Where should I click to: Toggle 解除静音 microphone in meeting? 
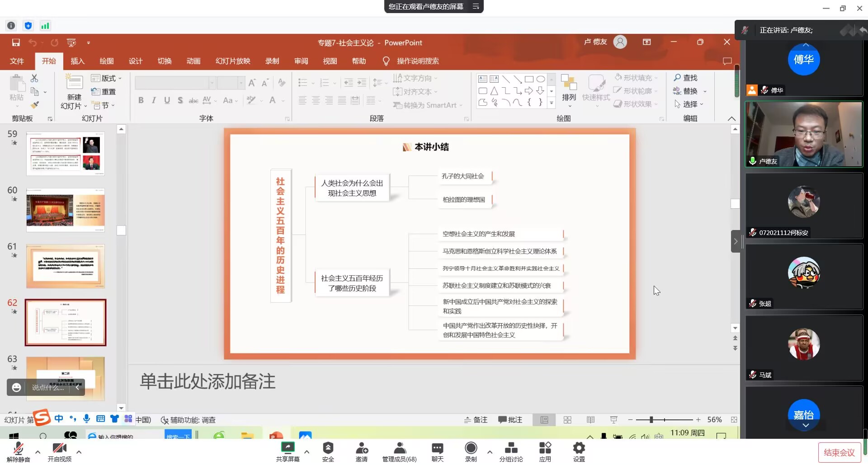click(x=19, y=452)
